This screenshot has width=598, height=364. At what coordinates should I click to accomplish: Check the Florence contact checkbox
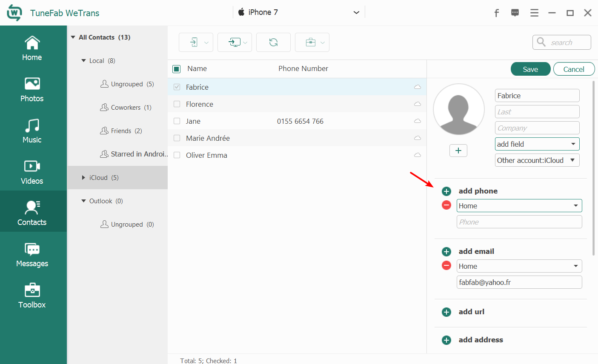pos(177,104)
